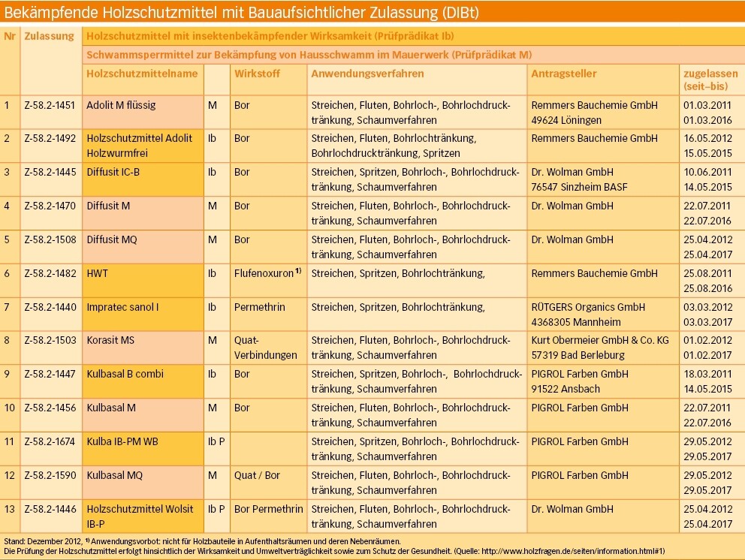This screenshot has height=560, width=745.
Task: Select product name 'Diffusit MQ'
Action: [112, 240]
